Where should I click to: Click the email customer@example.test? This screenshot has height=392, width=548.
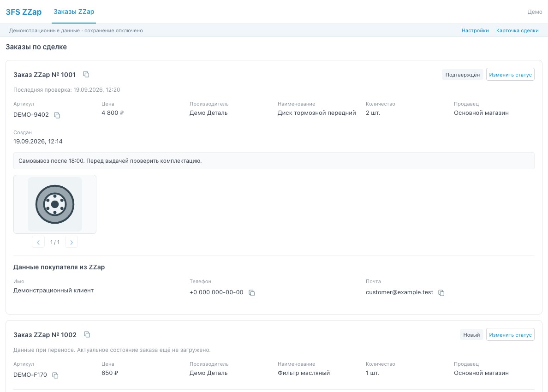(x=399, y=292)
